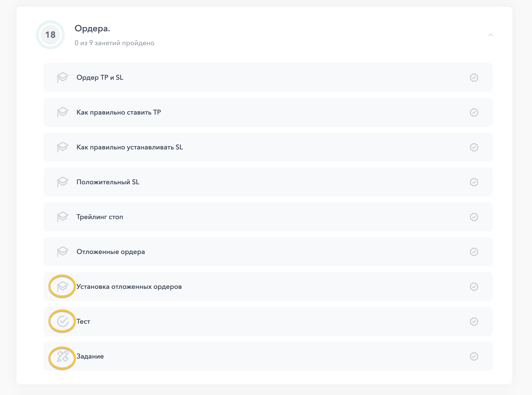
Task: Click graduation cap icon for Трейлинг стоп
Action: (63, 217)
